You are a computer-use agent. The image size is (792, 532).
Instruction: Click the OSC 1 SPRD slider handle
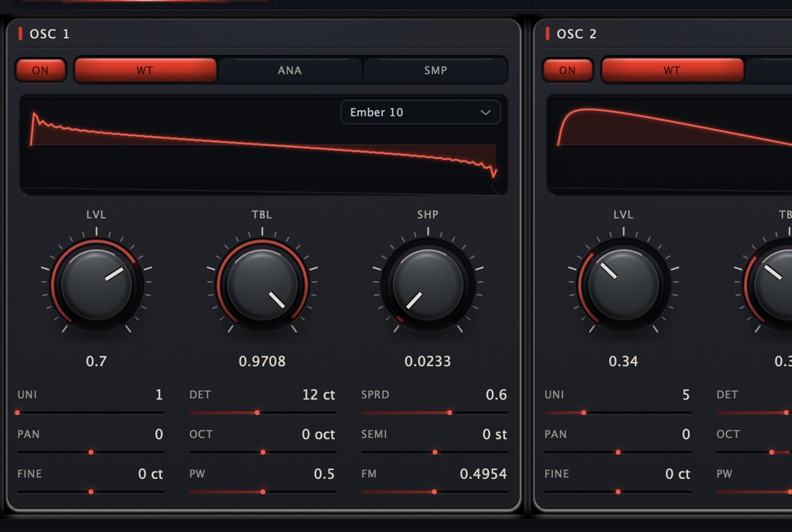450,413
